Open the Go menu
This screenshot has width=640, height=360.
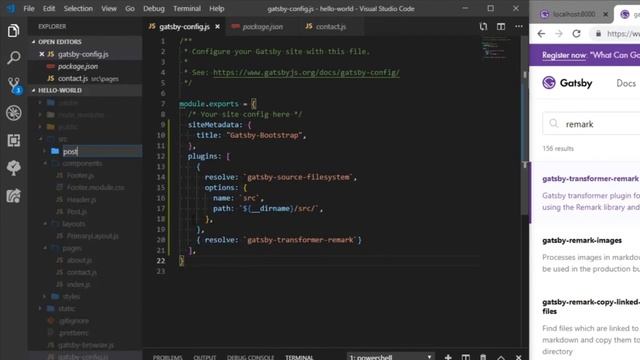point(130,8)
